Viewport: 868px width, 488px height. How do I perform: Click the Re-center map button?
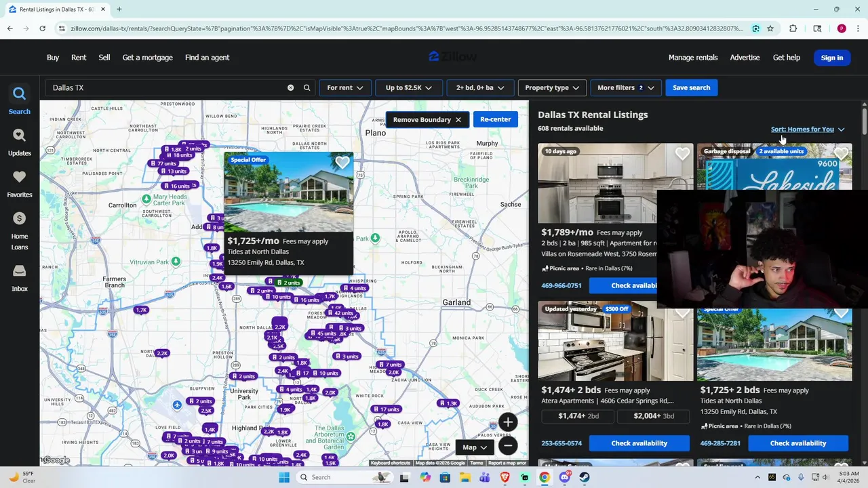pos(496,119)
